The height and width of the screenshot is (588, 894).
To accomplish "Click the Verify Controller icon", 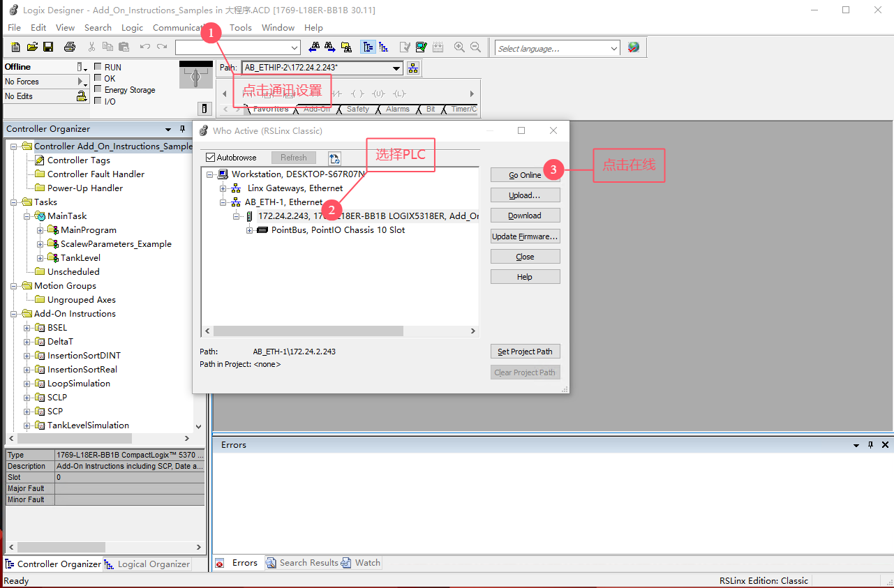I will [x=421, y=47].
